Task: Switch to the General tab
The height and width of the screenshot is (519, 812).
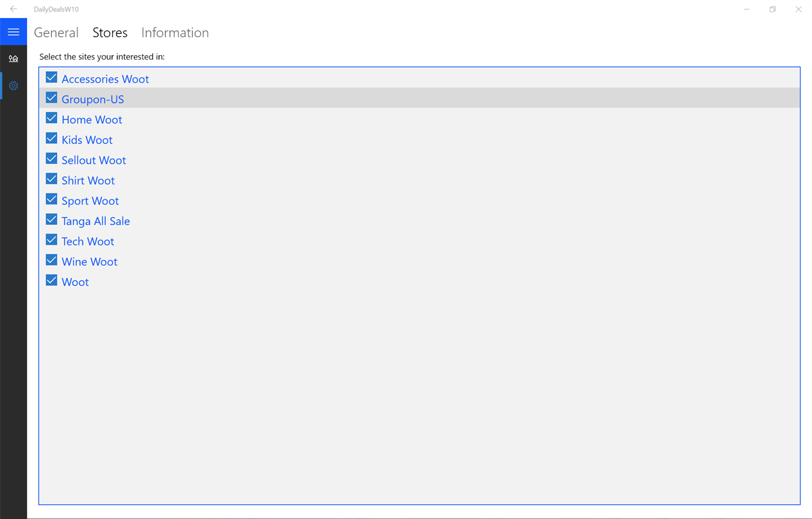Action: point(56,33)
